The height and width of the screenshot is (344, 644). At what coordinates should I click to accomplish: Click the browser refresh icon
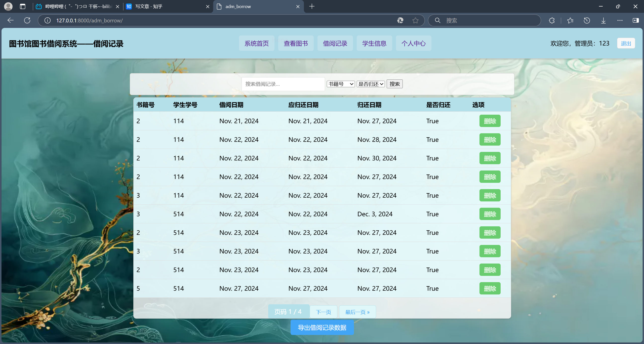click(x=27, y=20)
